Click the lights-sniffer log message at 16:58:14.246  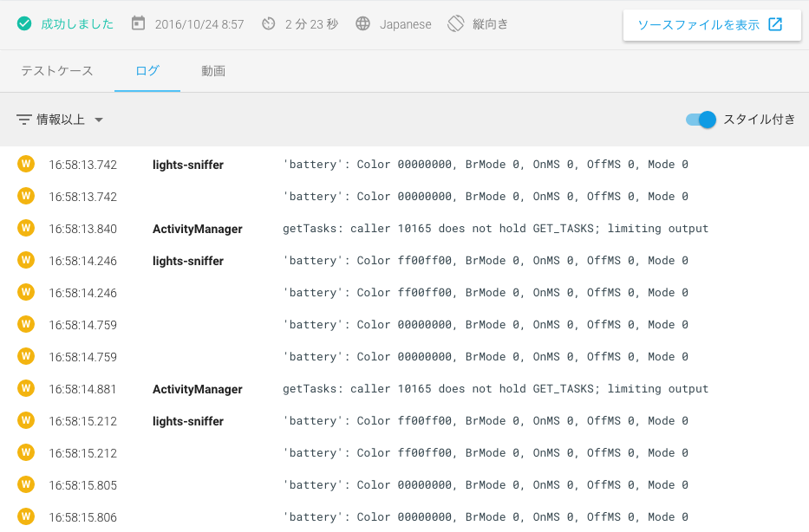click(x=486, y=261)
